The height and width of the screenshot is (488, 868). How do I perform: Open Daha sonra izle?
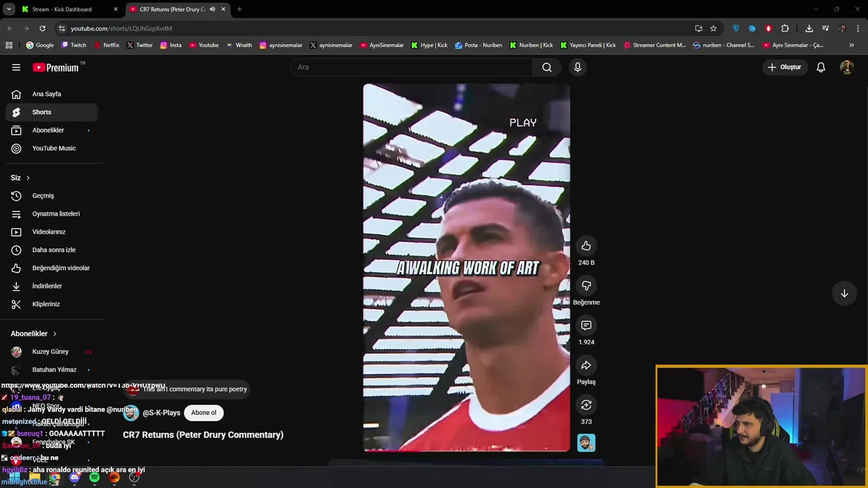(x=52, y=250)
